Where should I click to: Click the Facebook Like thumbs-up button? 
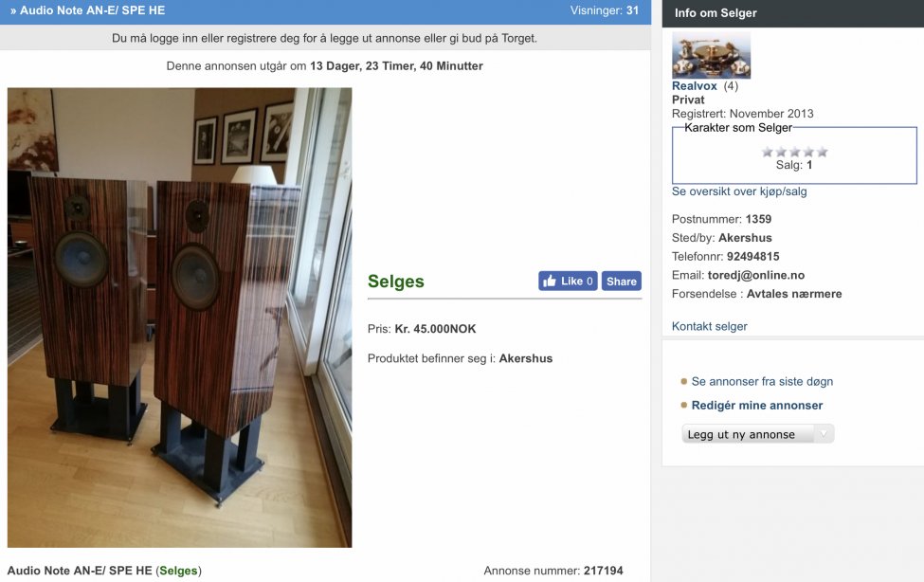click(568, 282)
